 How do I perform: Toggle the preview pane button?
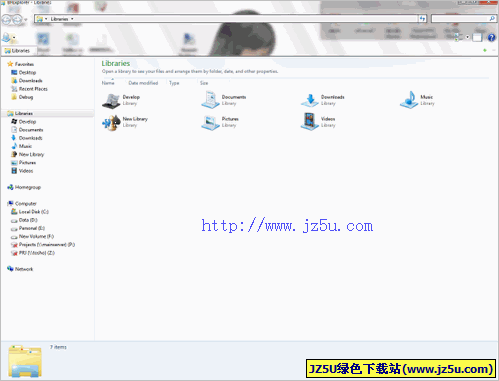pos(477,38)
